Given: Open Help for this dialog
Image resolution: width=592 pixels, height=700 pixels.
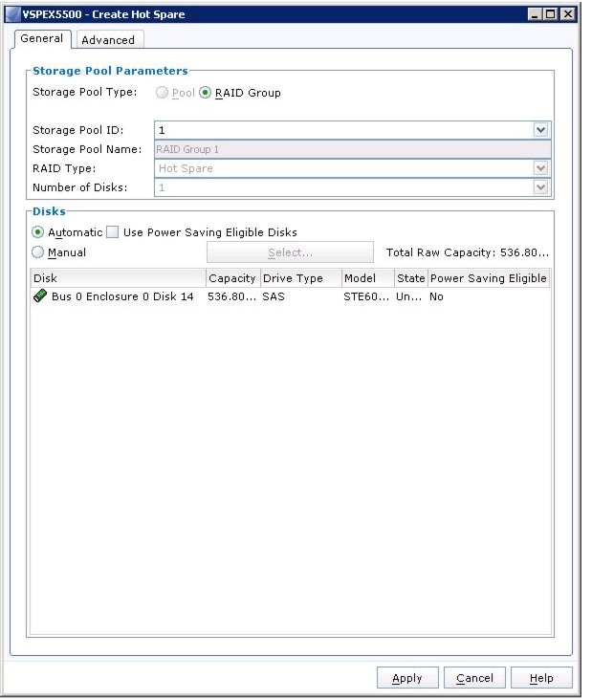Looking at the screenshot, I should click(x=541, y=678).
